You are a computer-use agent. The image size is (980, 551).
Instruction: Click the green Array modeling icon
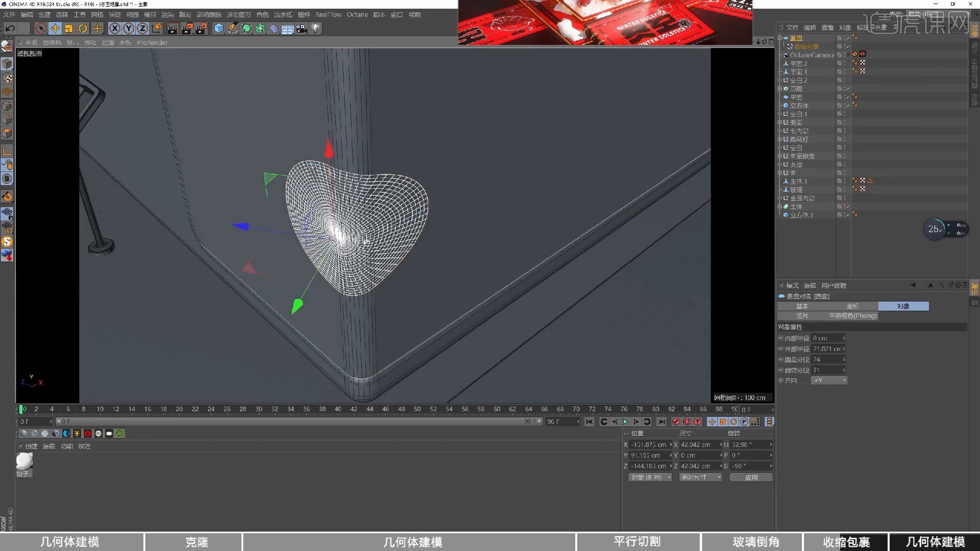point(260,29)
